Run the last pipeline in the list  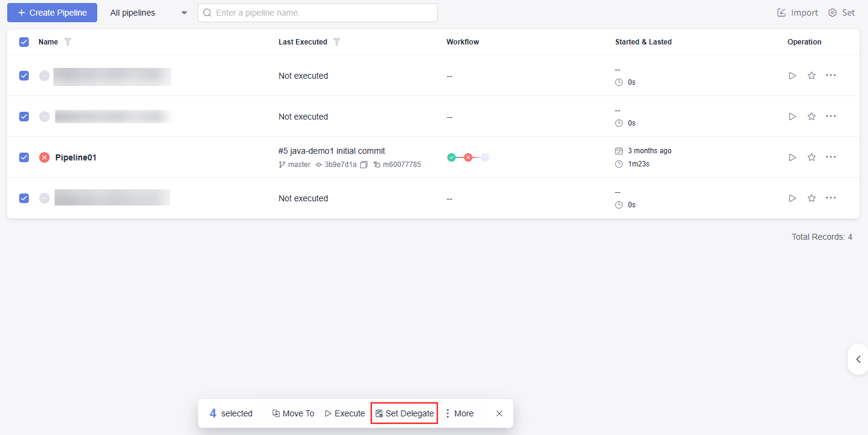[x=792, y=198]
